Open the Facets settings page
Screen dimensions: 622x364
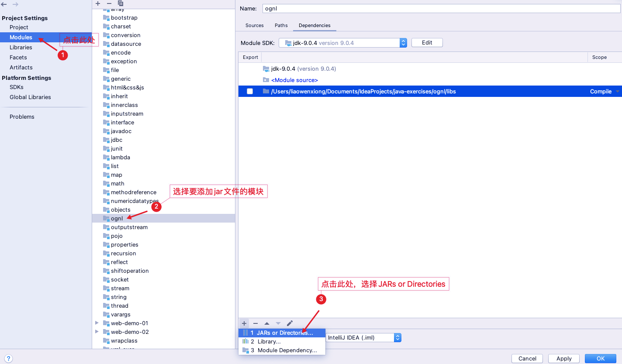click(x=18, y=57)
